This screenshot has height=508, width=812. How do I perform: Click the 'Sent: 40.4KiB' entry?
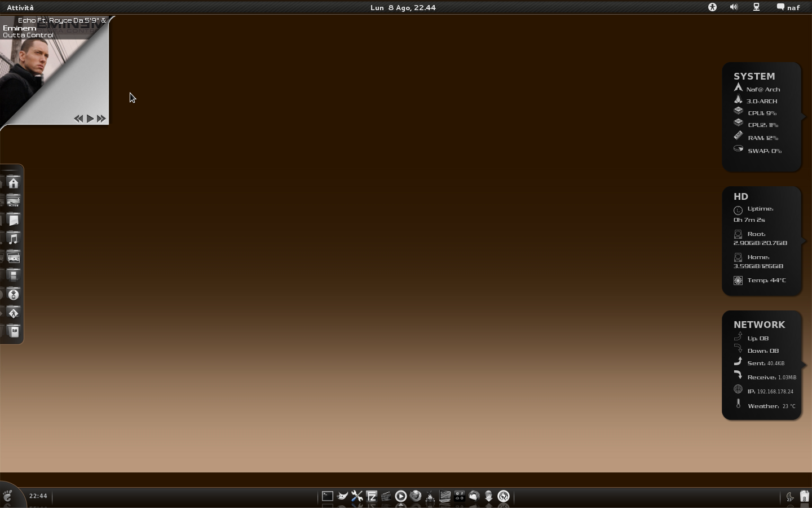click(766, 363)
